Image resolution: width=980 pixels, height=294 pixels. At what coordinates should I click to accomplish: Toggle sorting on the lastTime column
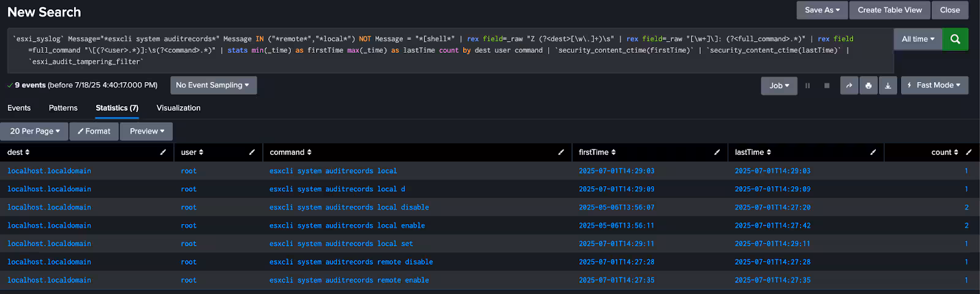tap(753, 153)
